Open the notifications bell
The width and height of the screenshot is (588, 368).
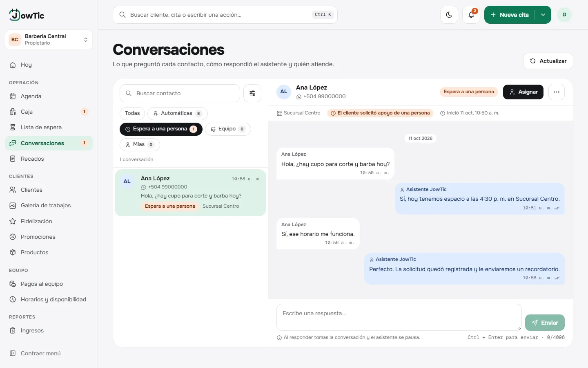471,15
